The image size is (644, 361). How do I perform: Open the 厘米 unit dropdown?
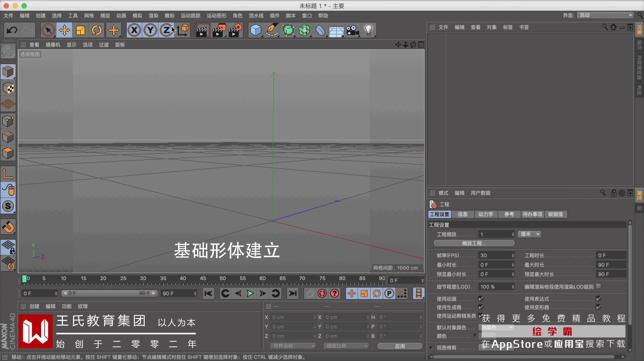529,234
